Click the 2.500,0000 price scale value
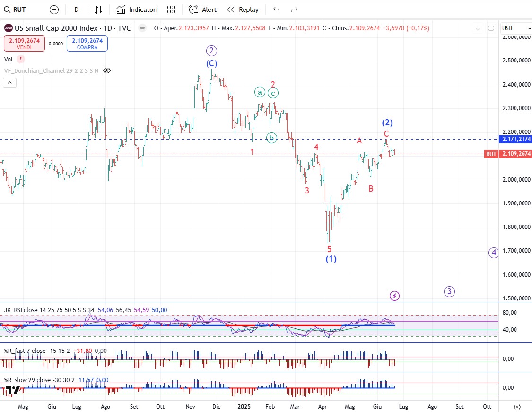Image resolution: width=532 pixels, height=412 pixels. tap(516, 61)
